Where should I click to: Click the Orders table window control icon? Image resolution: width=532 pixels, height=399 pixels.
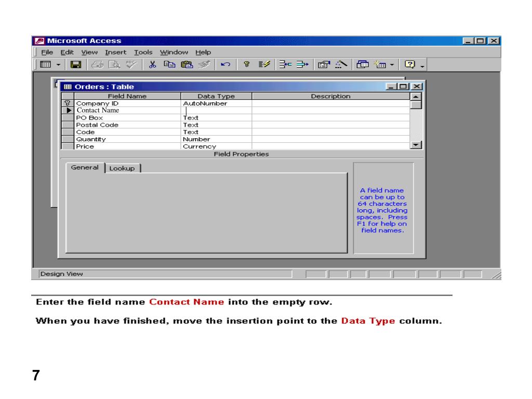pos(68,87)
